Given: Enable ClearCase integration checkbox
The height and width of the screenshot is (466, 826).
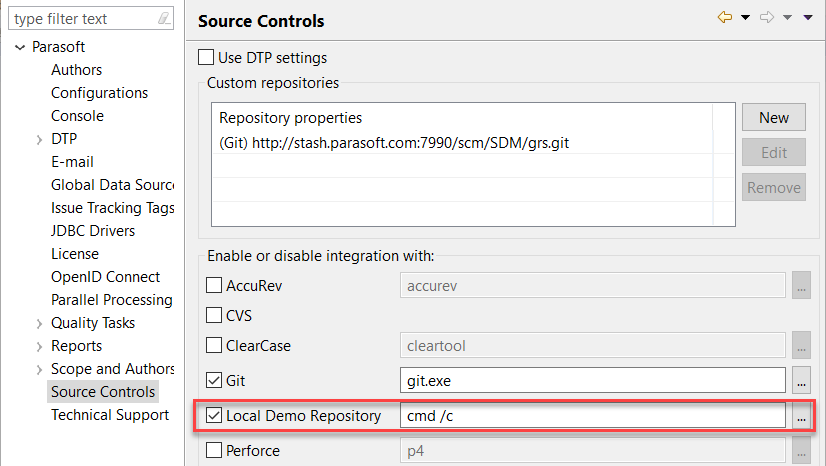Looking at the screenshot, I should [213, 345].
